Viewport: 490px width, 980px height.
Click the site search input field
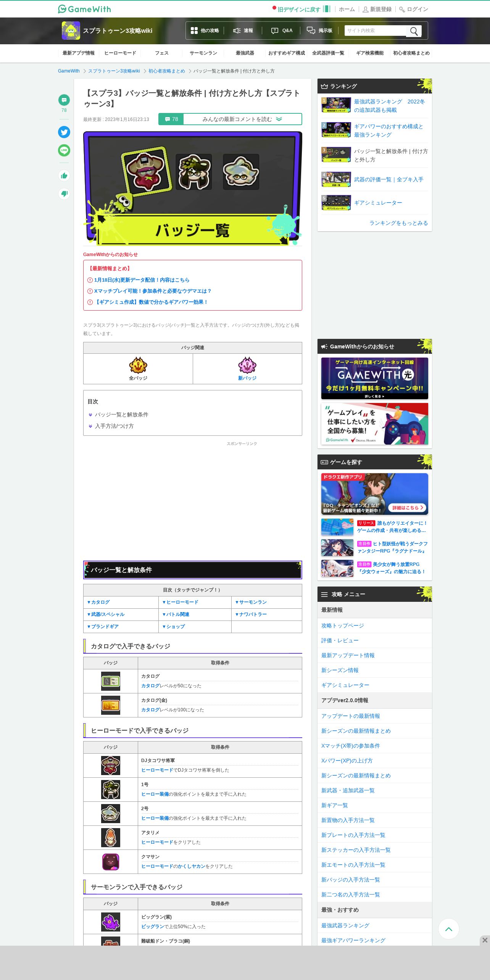376,31
